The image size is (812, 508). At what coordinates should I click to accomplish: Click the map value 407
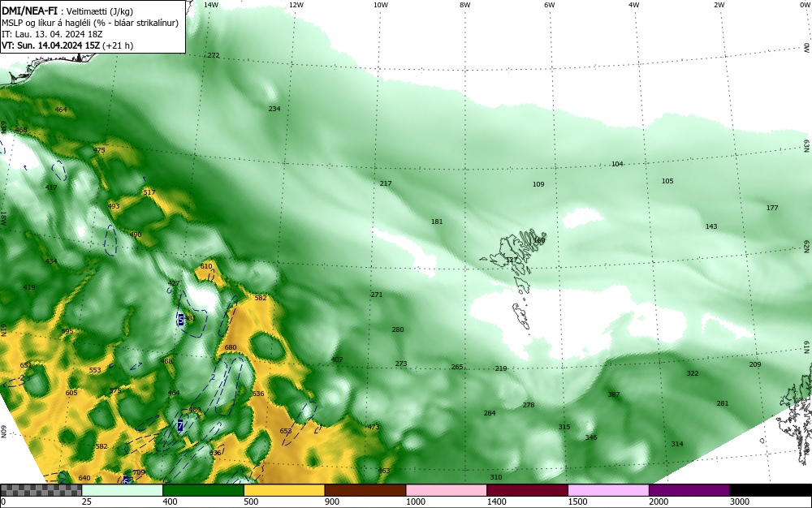(x=337, y=359)
